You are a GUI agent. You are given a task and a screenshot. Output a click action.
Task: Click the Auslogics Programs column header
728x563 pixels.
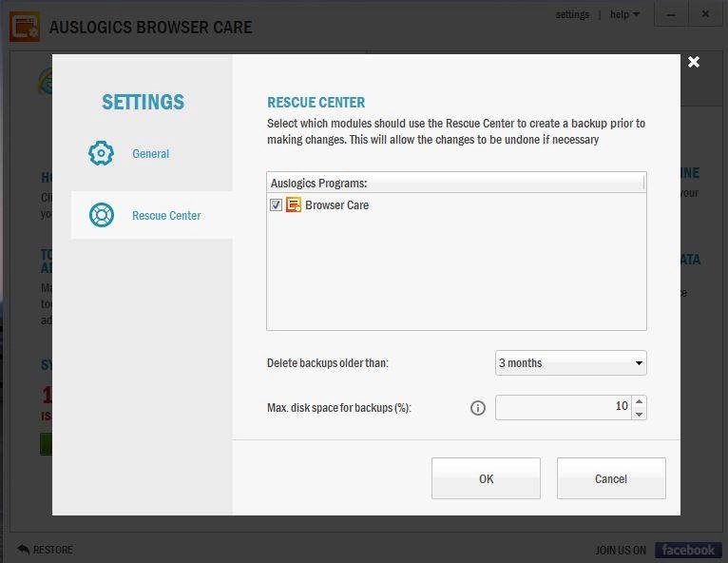pyautogui.click(x=455, y=183)
